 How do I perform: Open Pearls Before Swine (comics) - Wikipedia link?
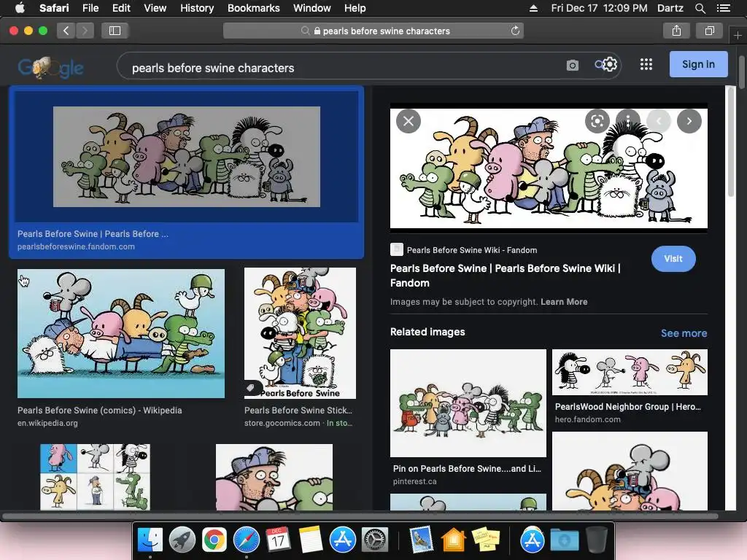coord(99,410)
